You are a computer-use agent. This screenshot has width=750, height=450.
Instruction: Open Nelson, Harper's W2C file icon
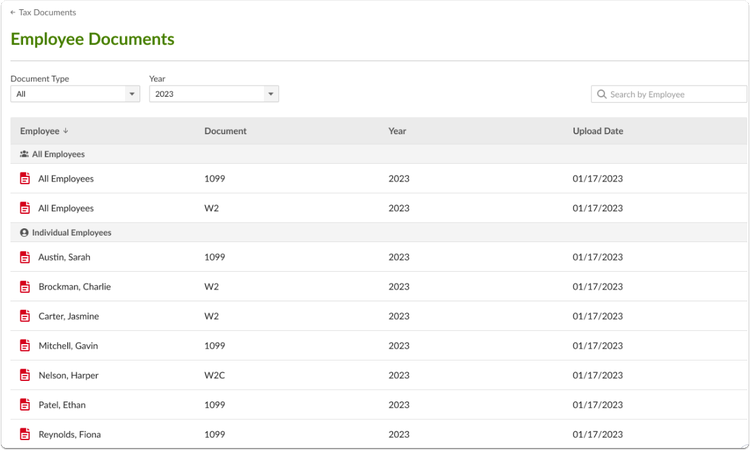[x=25, y=375]
